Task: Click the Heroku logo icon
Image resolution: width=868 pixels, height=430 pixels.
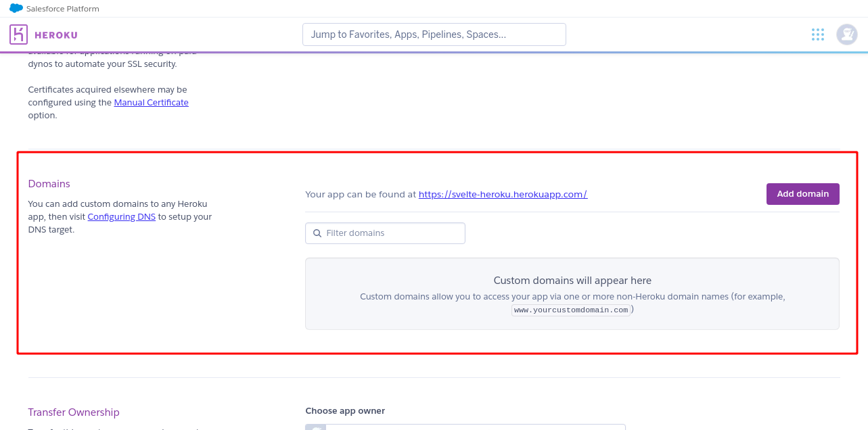Action: click(19, 34)
